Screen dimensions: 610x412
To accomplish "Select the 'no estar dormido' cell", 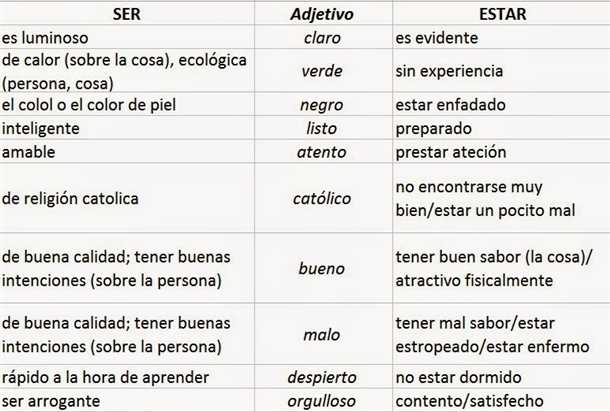I will coord(501,377).
